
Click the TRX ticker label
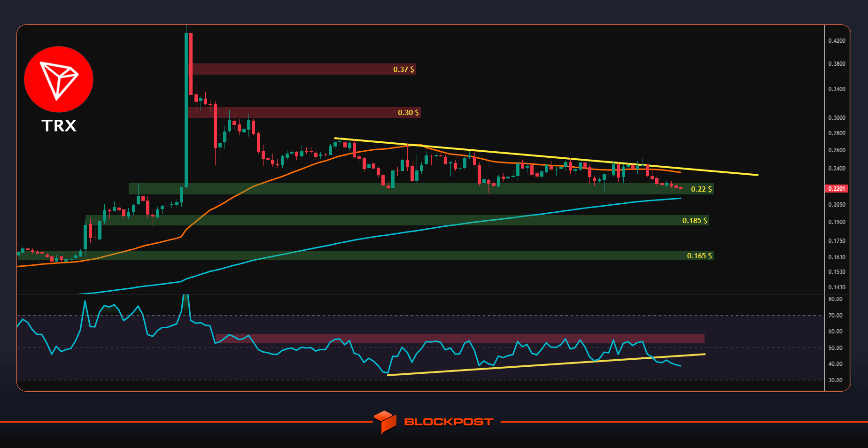[59, 126]
